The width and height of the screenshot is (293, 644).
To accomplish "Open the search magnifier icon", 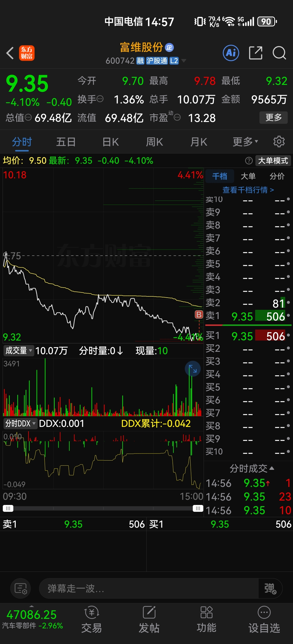I will (279, 53).
